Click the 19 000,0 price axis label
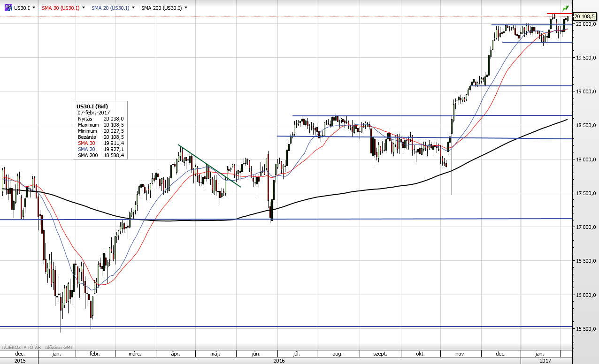 (586, 92)
